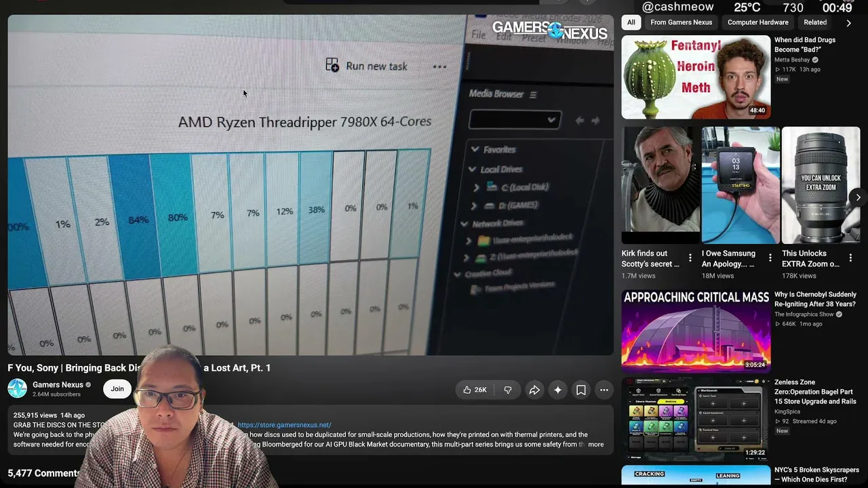Show next filter chips with arrow
Viewport: 868px width, 488px height.
848,23
